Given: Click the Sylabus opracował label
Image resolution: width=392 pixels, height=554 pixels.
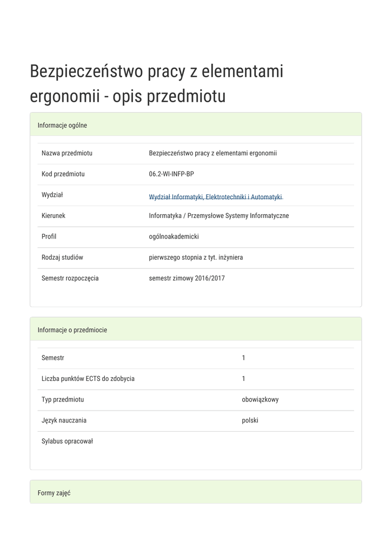Looking at the screenshot, I should (68, 441).
